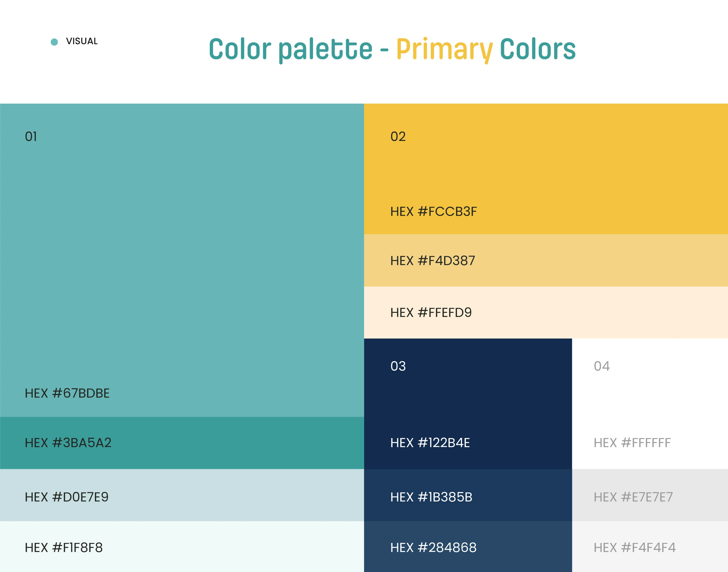Viewport: 728px width, 572px height.
Task: Select the teal #67BDBE color swatch
Action: (182, 260)
